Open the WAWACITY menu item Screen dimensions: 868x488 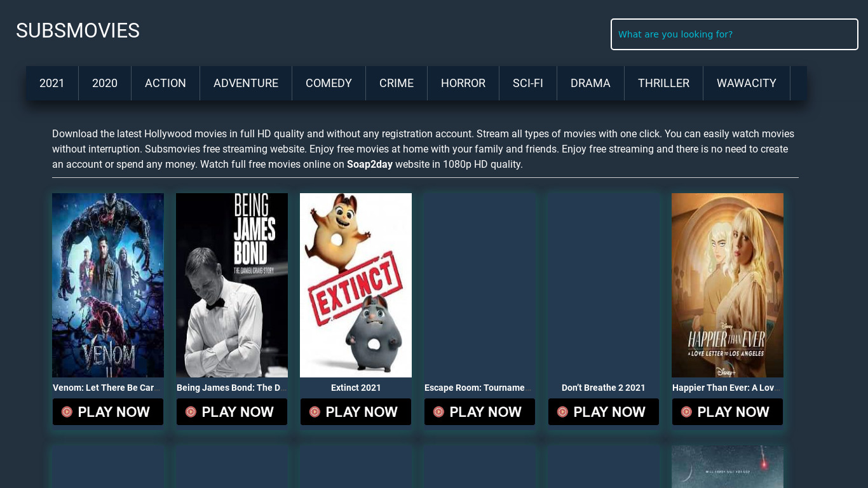pyautogui.click(x=747, y=83)
